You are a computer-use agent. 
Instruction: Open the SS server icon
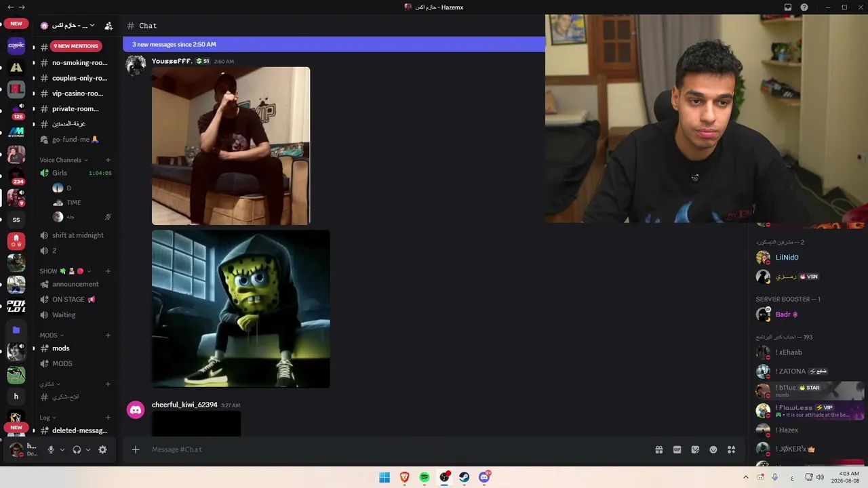coord(16,220)
